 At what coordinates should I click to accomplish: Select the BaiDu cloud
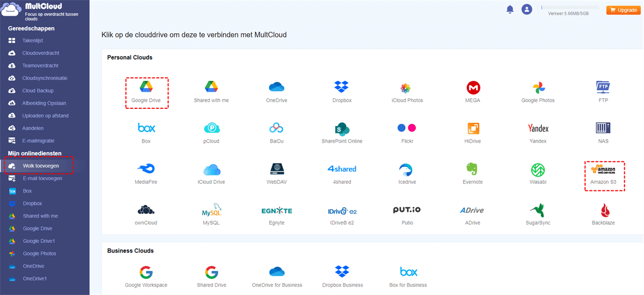[276, 133]
